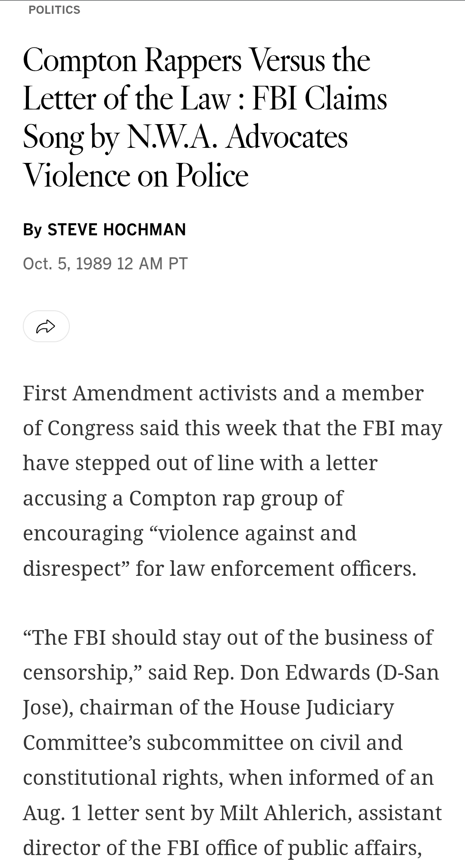465x868 pixels.
Task: Click the "12 AM PT" time text
Action: click(152, 263)
